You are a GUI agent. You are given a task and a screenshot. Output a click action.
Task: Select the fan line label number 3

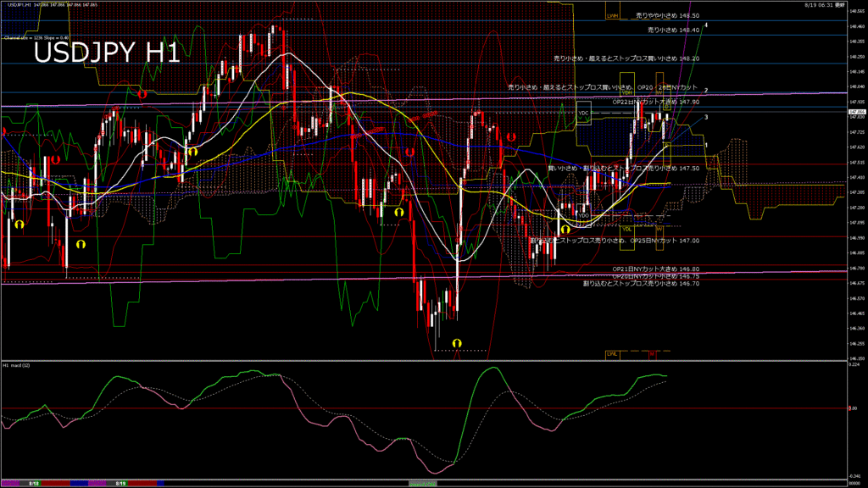coord(706,117)
